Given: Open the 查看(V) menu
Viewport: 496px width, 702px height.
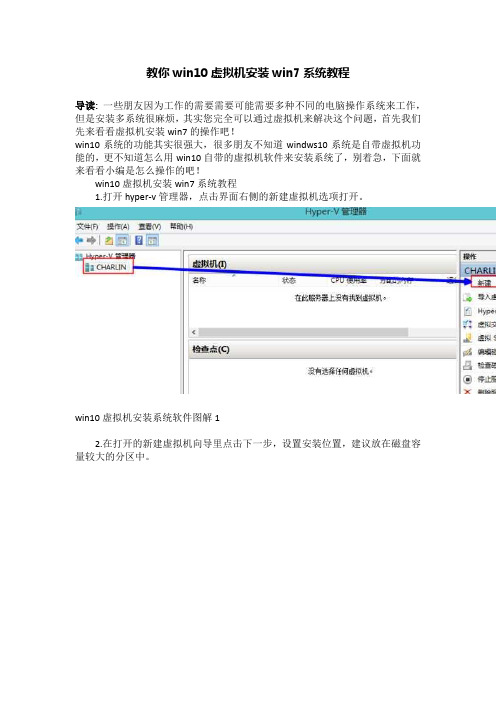Looking at the screenshot, I should [x=150, y=227].
